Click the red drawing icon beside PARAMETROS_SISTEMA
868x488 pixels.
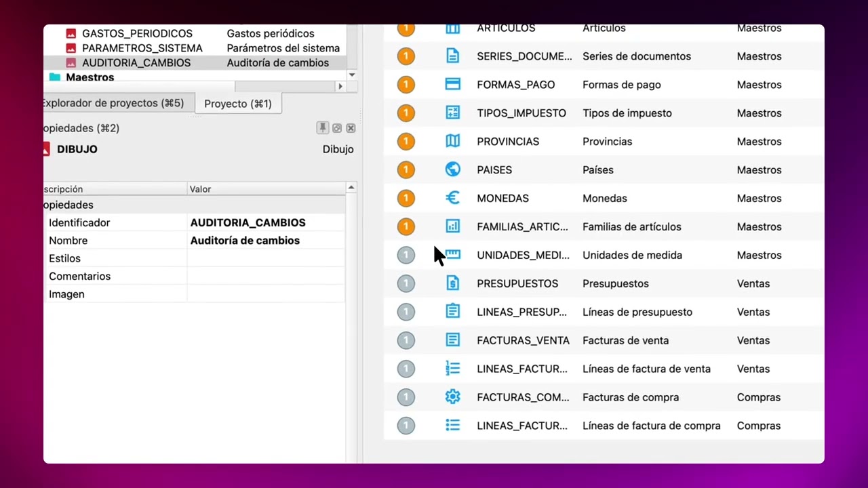click(x=71, y=48)
